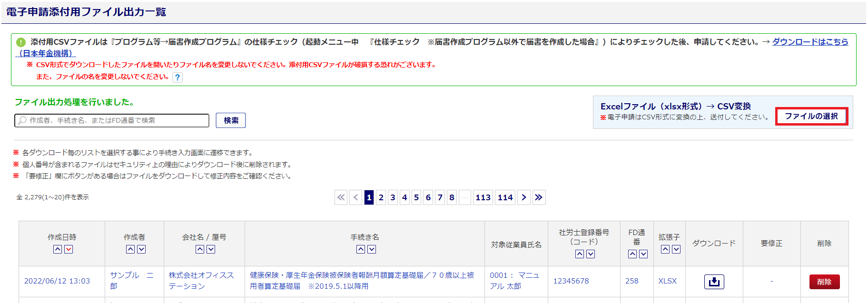Image resolution: width=868 pixels, height=303 pixels.
Task: Sort 拡張子 column descending
Action: pyautogui.click(x=676, y=249)
